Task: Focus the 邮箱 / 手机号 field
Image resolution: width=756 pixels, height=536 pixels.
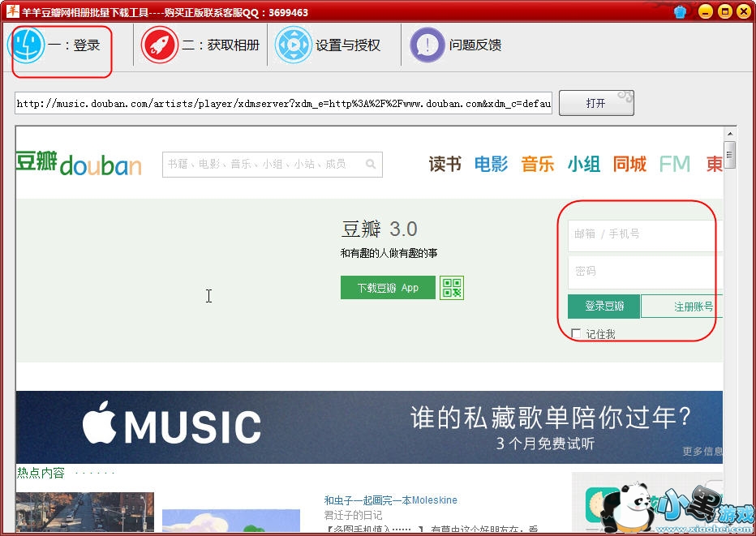Action: click(645, 235)
